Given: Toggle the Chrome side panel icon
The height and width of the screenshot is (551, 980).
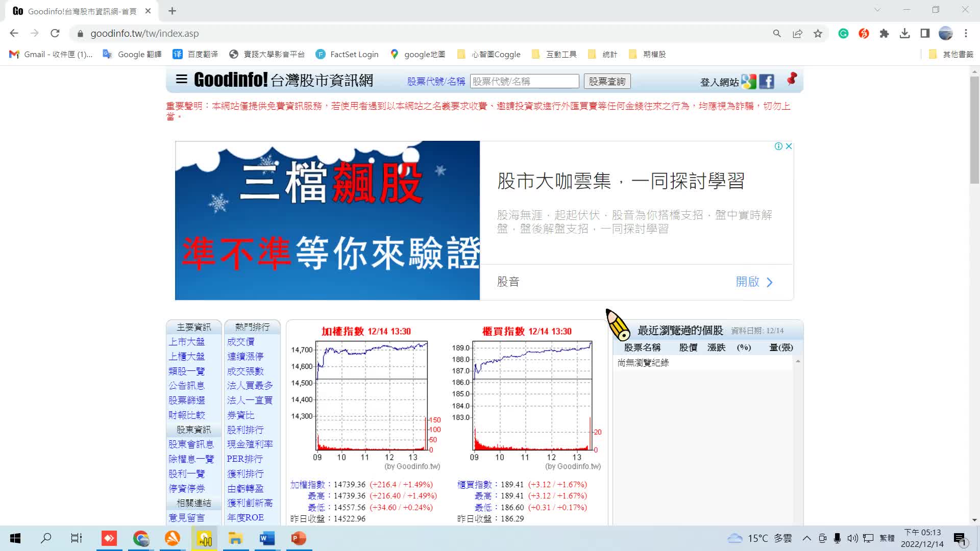Looking at the screenshot, I should [x=925, y=33].
